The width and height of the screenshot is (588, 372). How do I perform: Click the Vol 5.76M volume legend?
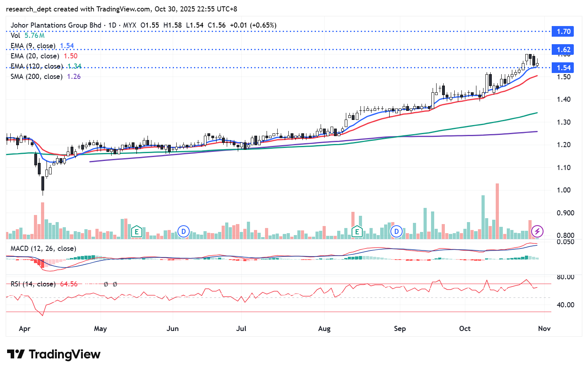pyautogui.click(x=27, y=36)
